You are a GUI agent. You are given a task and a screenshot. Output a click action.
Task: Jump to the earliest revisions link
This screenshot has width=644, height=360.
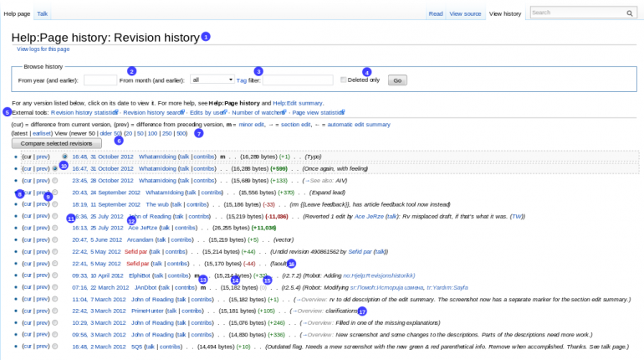pyautogui.click(x=42, y=134)
